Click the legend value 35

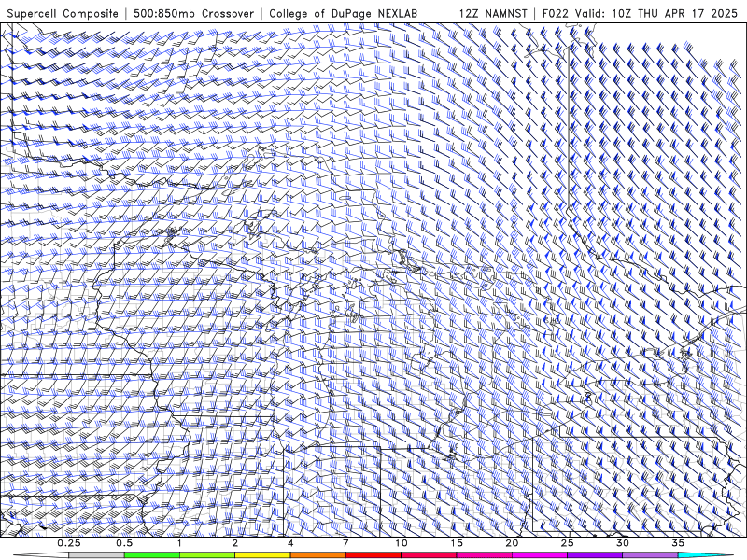pos(678,543)
